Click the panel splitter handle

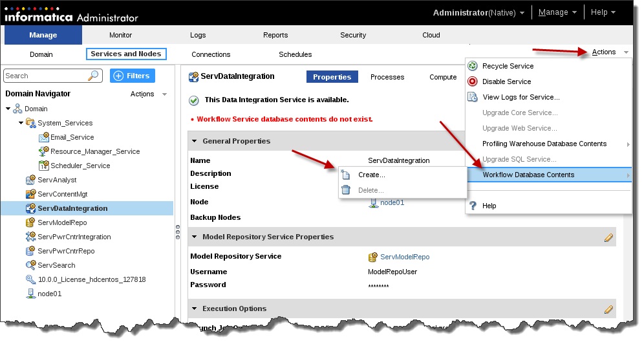click(177, 232)
